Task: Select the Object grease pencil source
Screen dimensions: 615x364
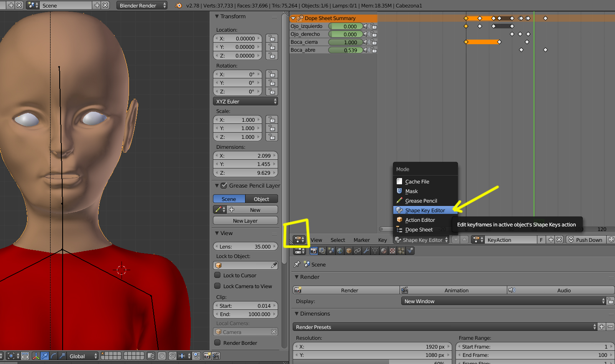Action: point(261,199)
